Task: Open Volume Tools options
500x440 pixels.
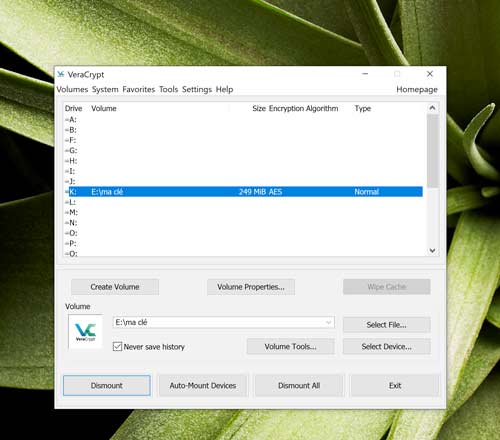Action: pyautogui.click(x=290, y=347)
